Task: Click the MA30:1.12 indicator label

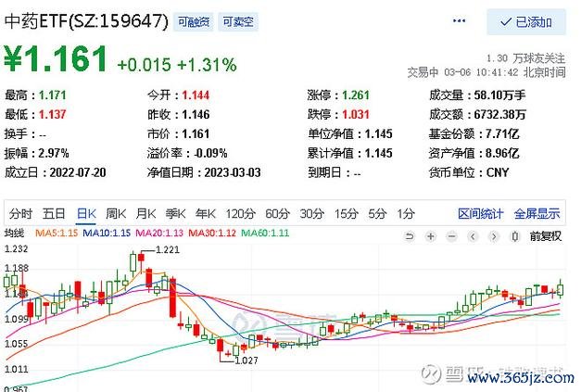Action: click(212, 233)
